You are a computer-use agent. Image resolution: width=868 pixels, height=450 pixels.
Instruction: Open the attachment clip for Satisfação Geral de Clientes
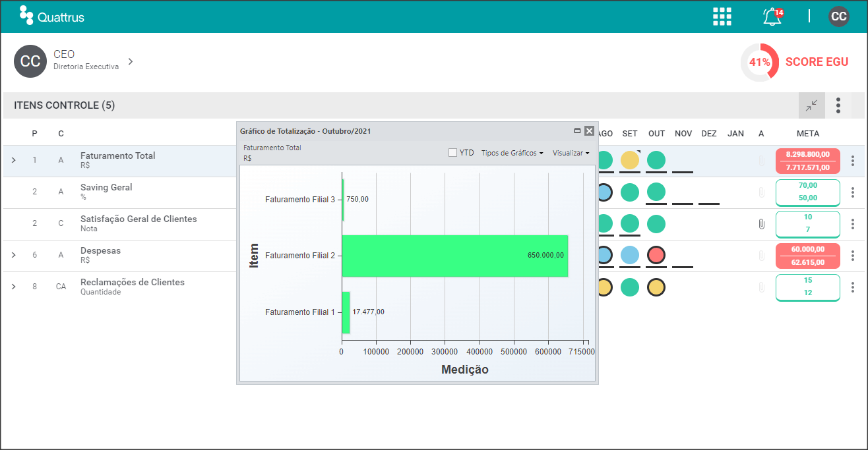click(761, 224)
